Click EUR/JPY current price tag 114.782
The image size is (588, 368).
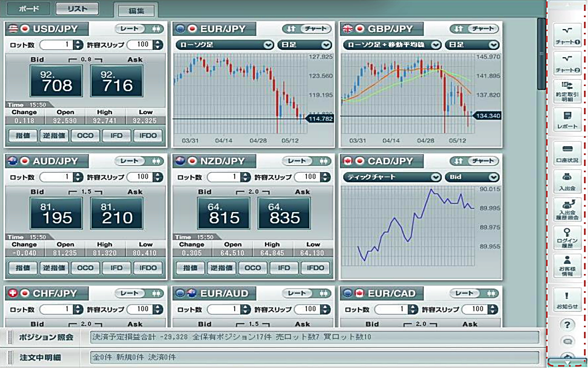tap(319, 119)
